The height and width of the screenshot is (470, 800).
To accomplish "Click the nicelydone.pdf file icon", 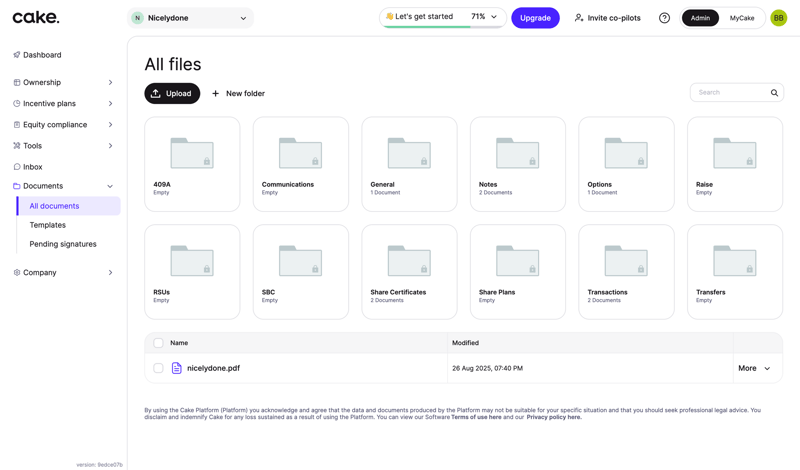I will point(177,368).
